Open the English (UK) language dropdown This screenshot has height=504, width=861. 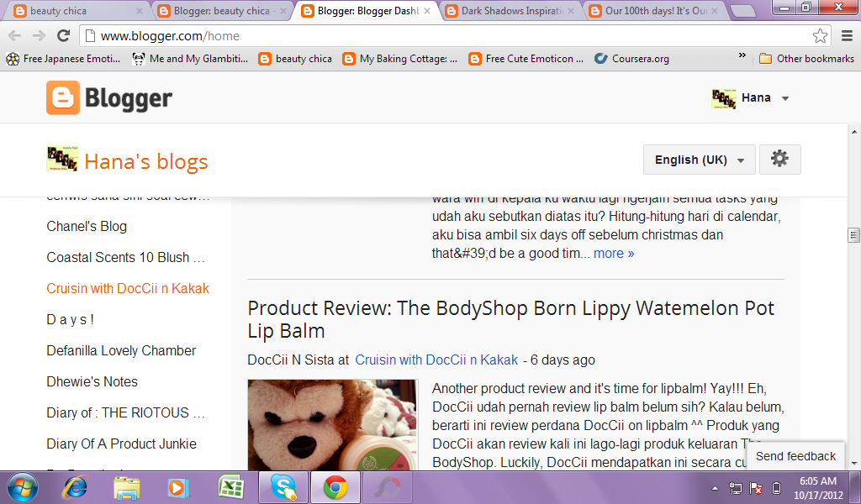699,160
